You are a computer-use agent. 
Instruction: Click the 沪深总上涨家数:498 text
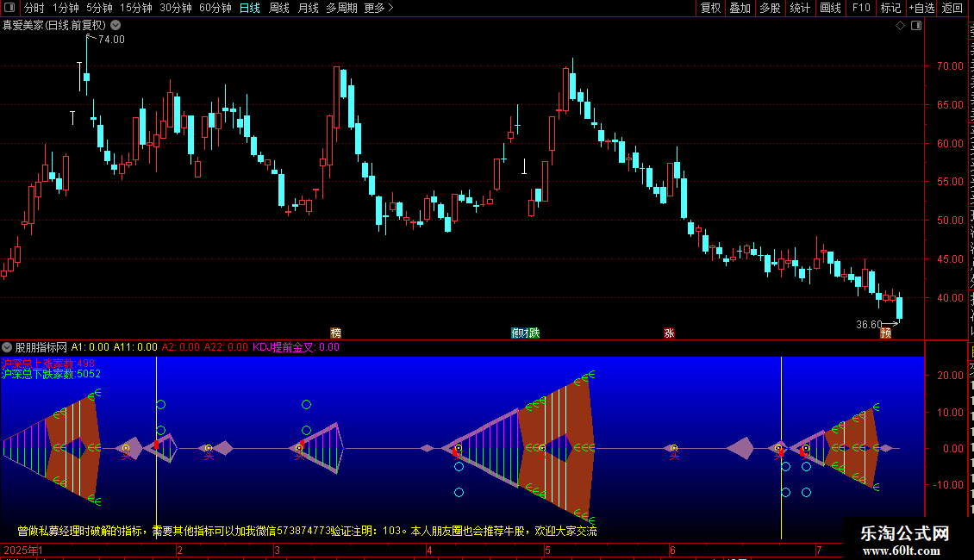[47, 364]
